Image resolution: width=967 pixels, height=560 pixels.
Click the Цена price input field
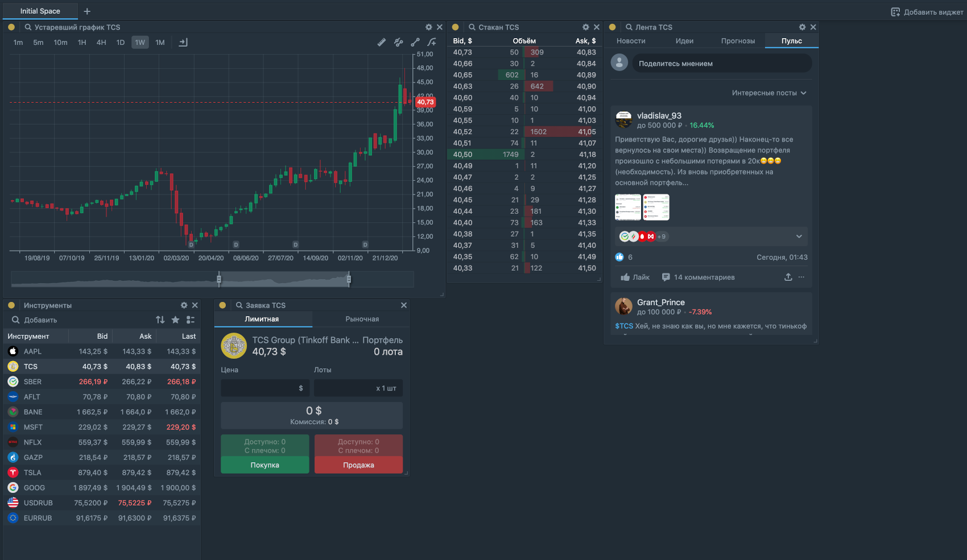265,388
